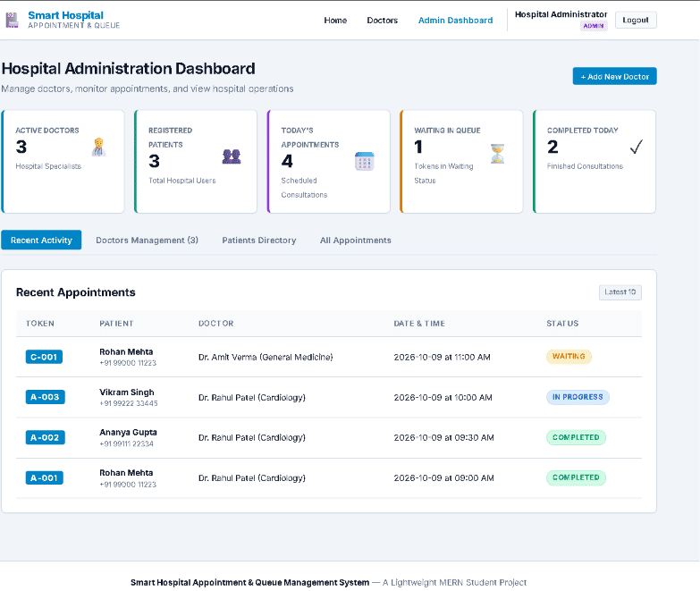Switch to the All Appointments tab

(x=355, y=241)
